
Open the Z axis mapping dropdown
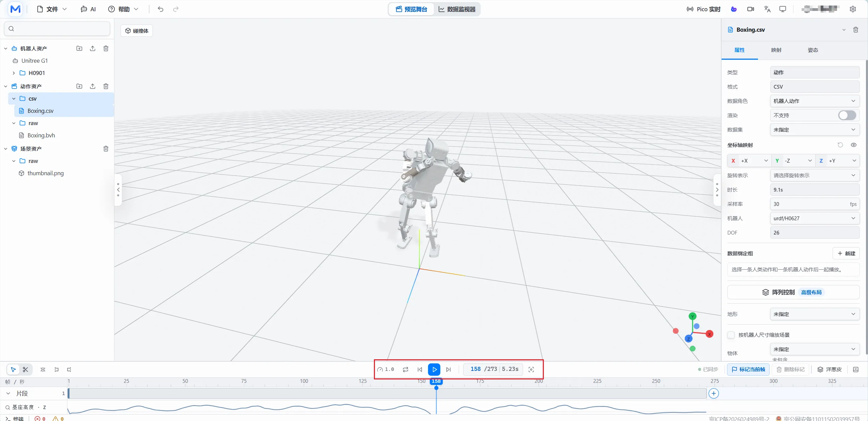click(837, 161)
